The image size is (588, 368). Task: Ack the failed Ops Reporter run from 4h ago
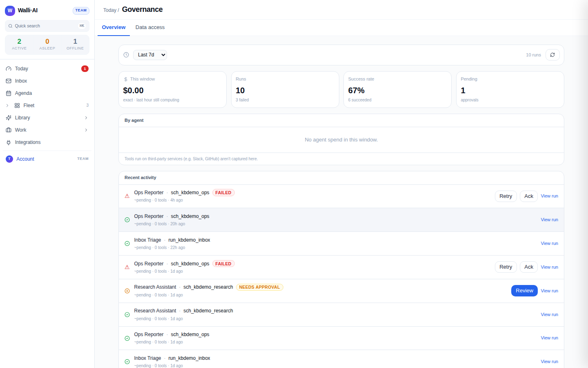pyautogui.click(x=529, y=196)
